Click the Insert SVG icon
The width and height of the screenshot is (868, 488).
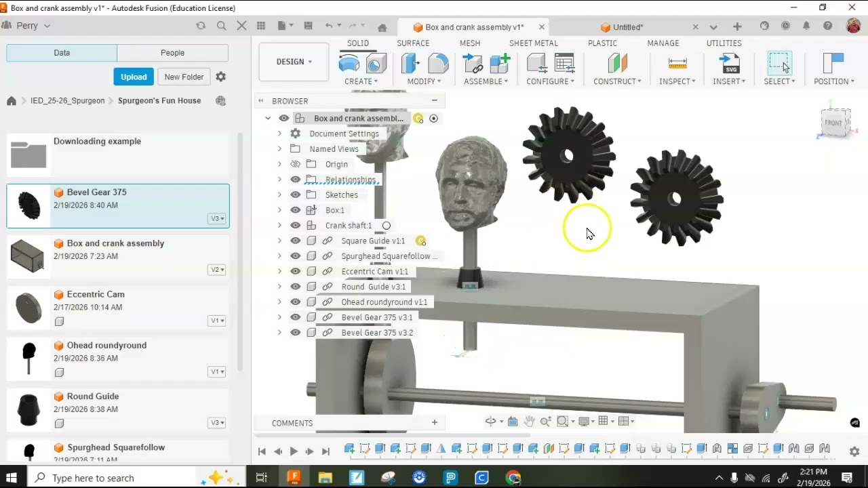point(730,63)
